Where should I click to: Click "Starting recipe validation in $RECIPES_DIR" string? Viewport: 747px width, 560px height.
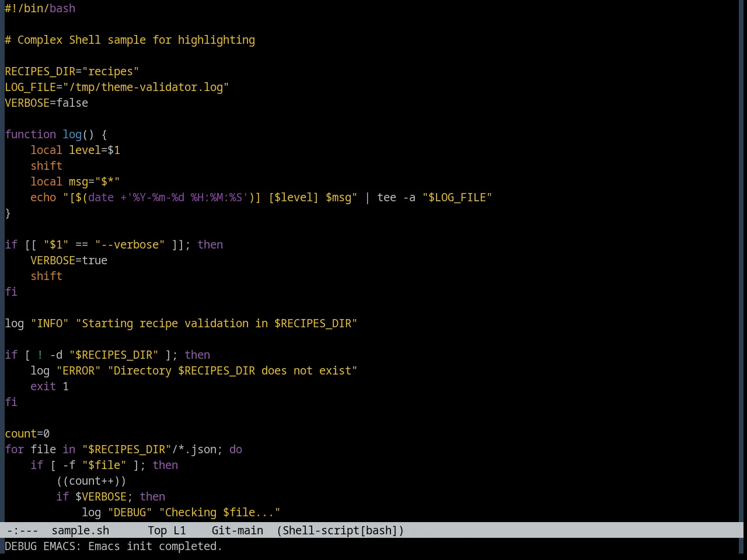coord(217,323)
